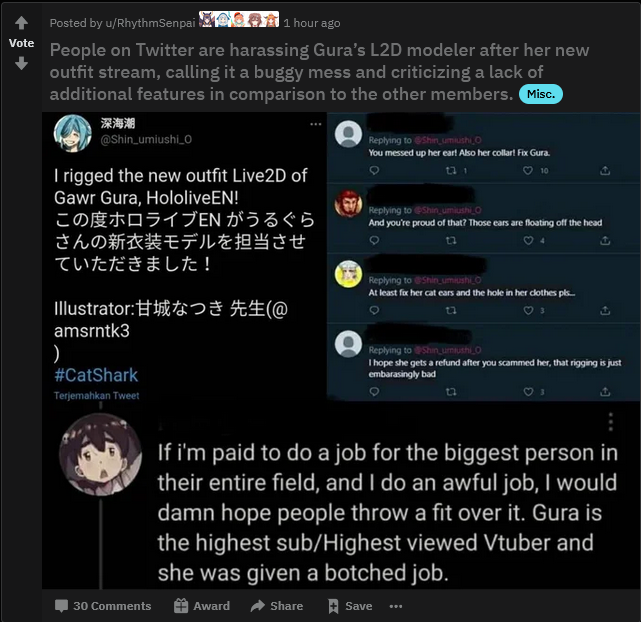The height and width of the screenshot is (622, 641).
Task: Open the bottom comment's vertical dots menu
Action: point(610,422)
